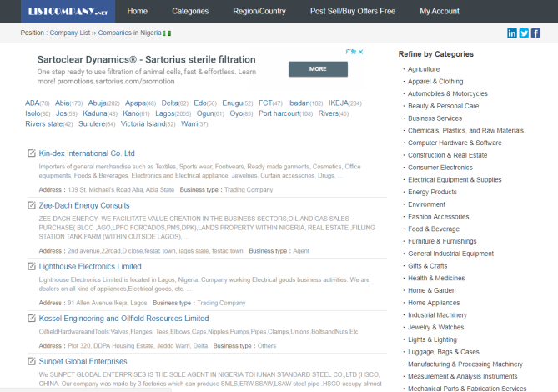The image size is (558, 392).
Task: Open the Categories menu
Action: (x=190, y=12)
